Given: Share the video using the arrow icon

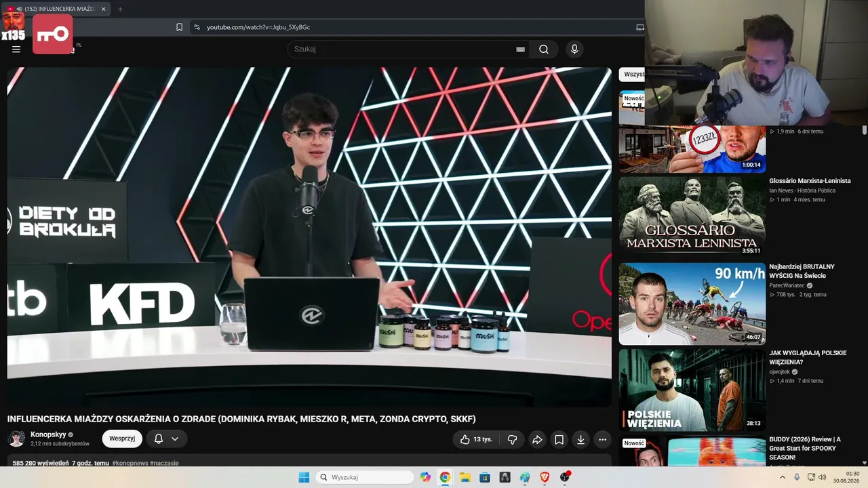Looking at the screenshot, I should [x=537, y=439].
